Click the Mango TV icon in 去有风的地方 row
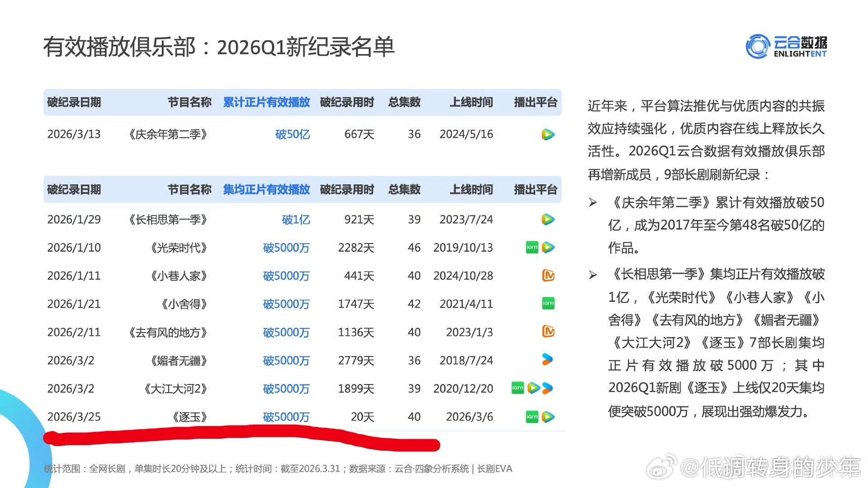 point(548,332)
